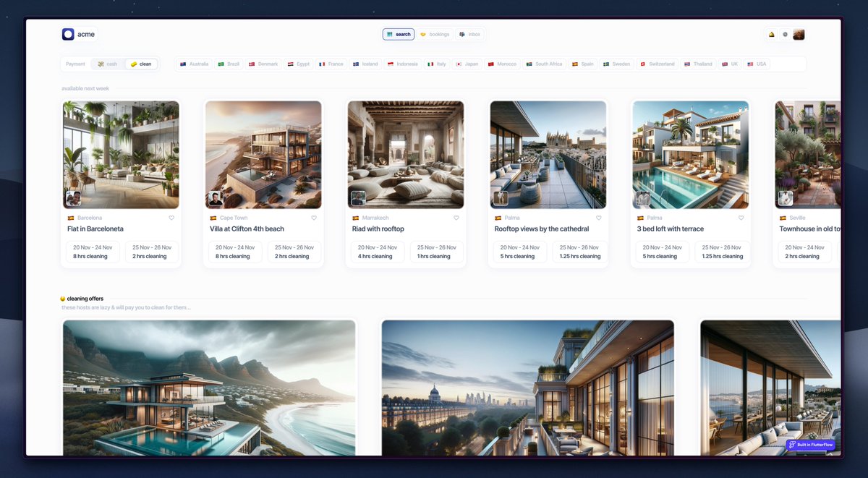This screenshot has height=478, width=868.
Task: Open 3 bed loft with terrace photo
Action: point(691,155)
